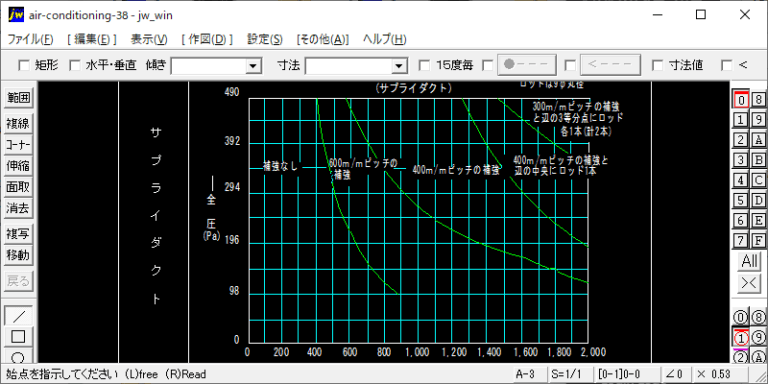
Task: Click the 補強なし label in chart
Action: point(281,166)
